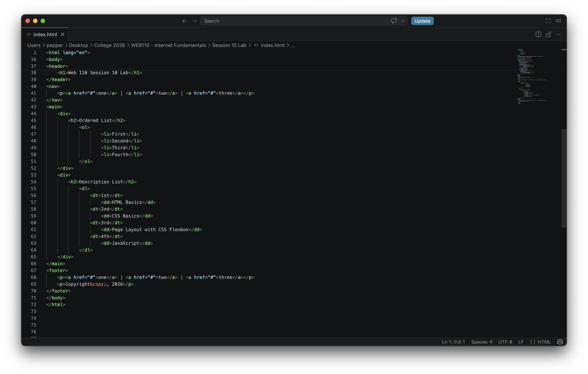
Task: Click the blue Update button
Action: [x=422, y=21]
